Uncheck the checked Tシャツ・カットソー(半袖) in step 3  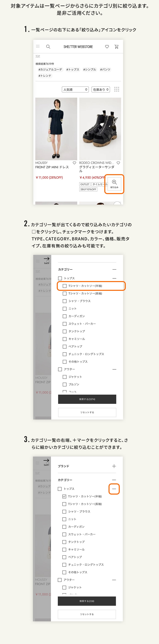pos(64,496)
